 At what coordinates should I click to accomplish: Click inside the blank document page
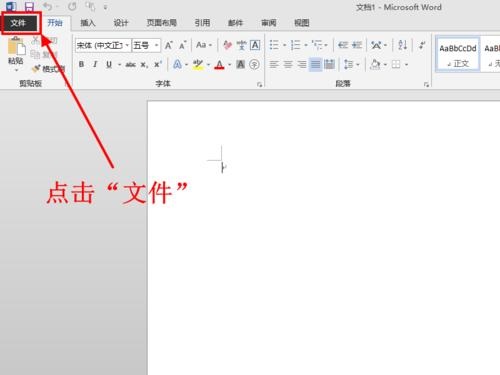(323, 237)
